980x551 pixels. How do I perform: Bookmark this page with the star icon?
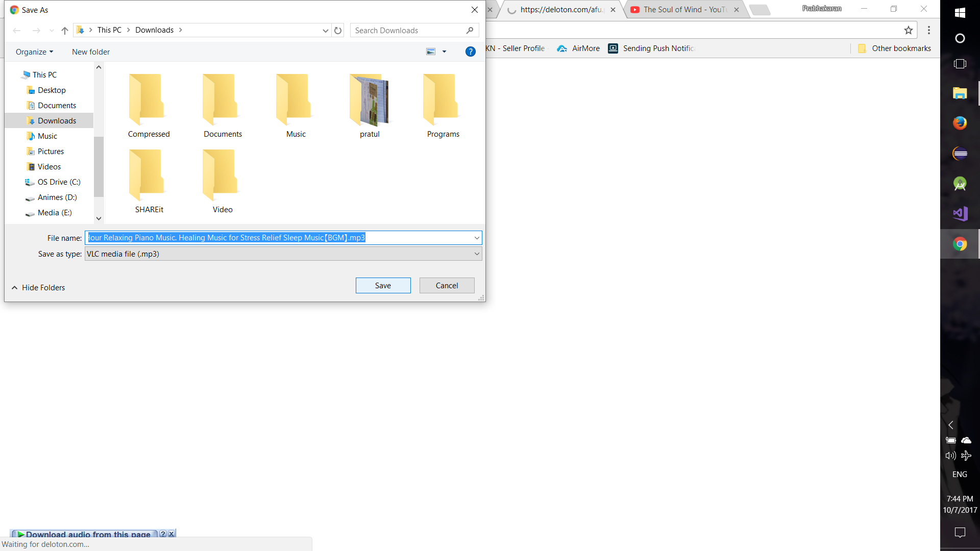tap(909, 30)
